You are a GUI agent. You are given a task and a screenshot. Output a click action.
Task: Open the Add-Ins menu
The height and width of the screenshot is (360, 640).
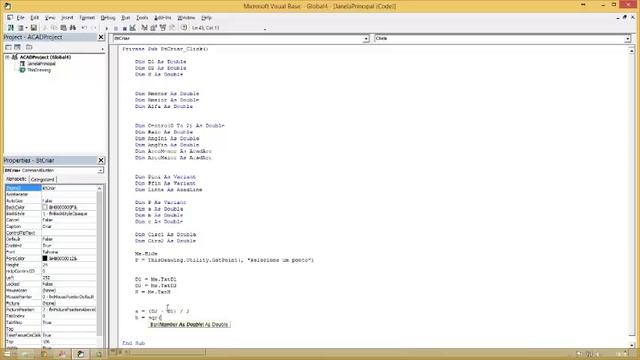(163, 18)
